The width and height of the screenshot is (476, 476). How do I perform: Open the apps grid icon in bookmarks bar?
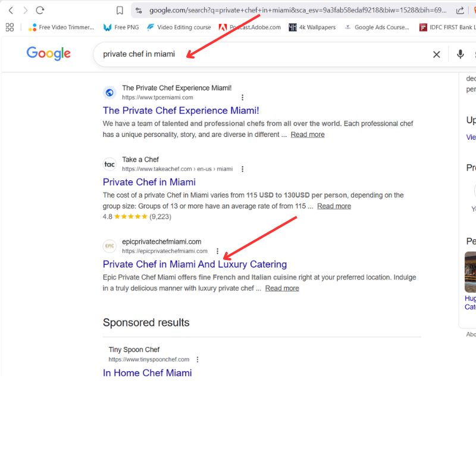pos(10,27)
